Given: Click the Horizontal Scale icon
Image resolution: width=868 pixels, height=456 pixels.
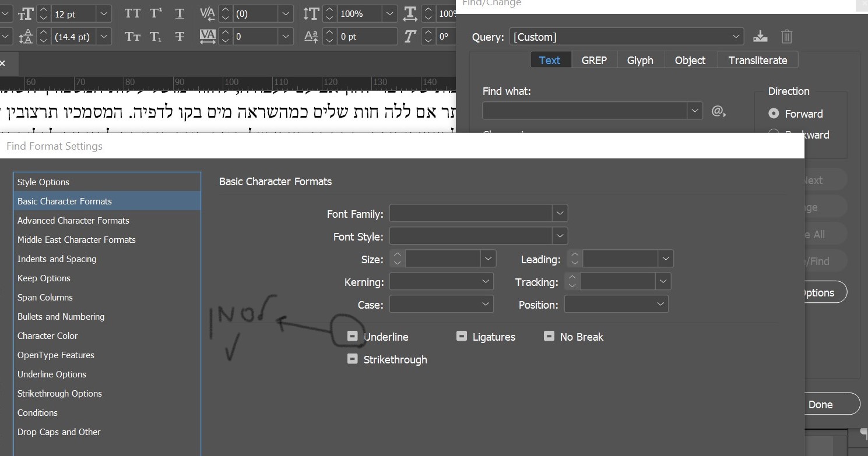Looking at the screenshot, I should [410, 13].
